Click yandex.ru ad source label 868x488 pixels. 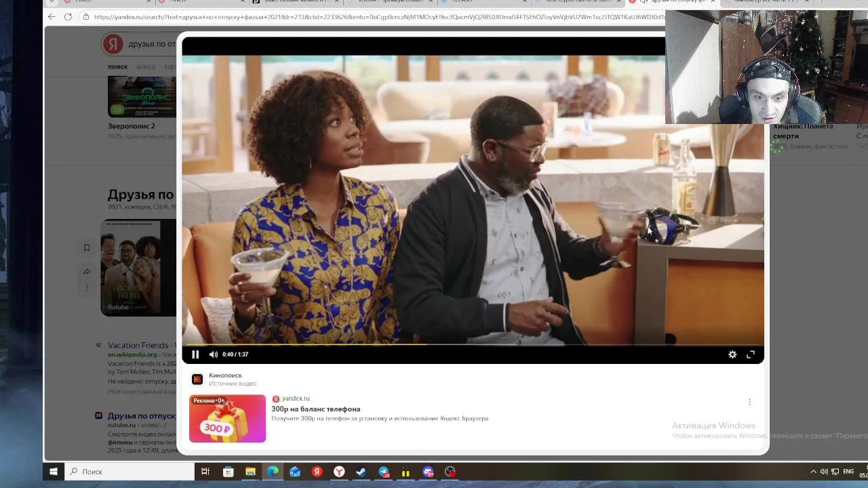(x=296, y=399)
